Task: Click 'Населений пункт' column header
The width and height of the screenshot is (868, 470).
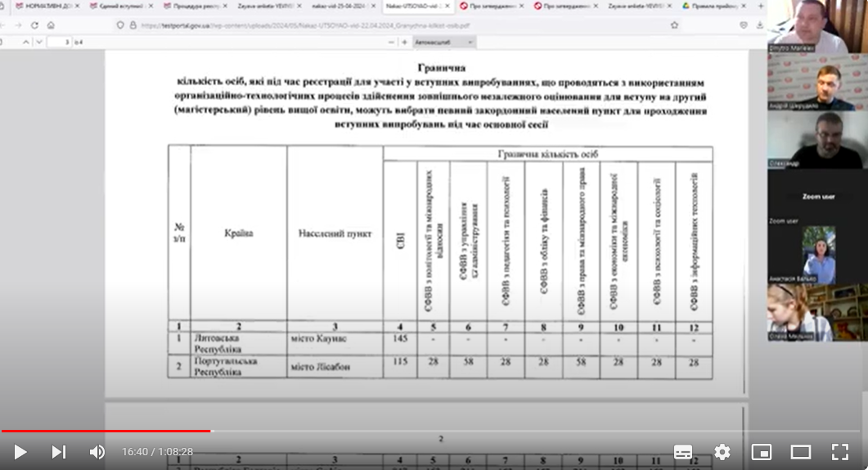Action: click(335, 233)
